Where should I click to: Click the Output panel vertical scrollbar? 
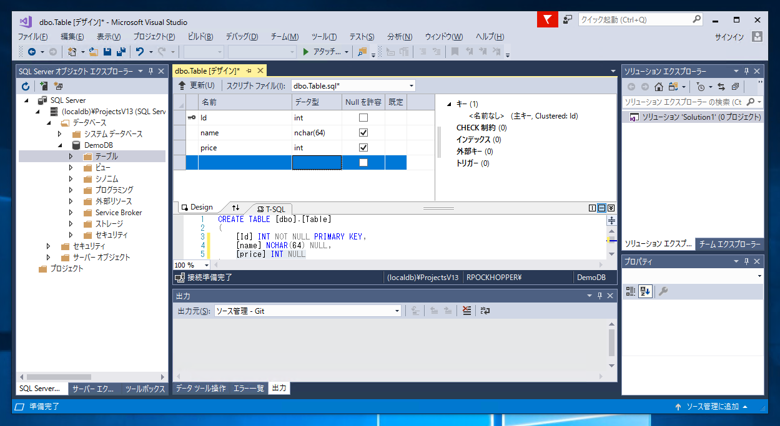click(x=611, y=345)
